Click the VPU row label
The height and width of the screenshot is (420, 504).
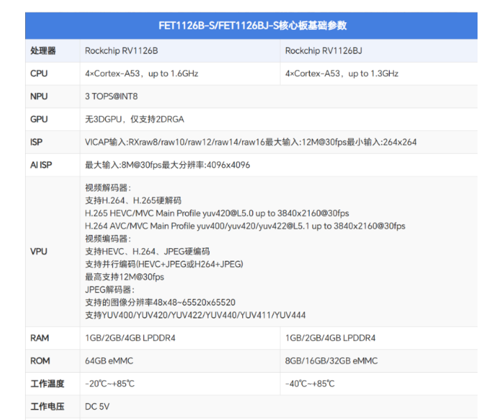click(38, 252)
